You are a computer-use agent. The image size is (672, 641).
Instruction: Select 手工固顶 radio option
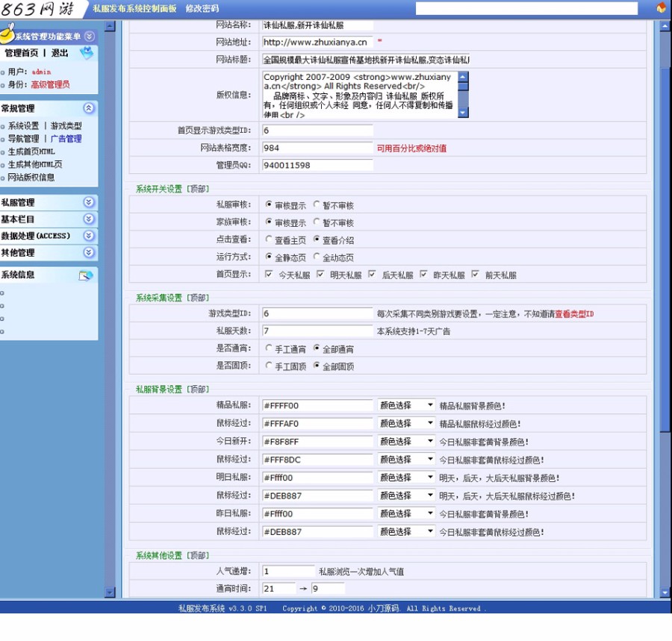coord(269,365)
